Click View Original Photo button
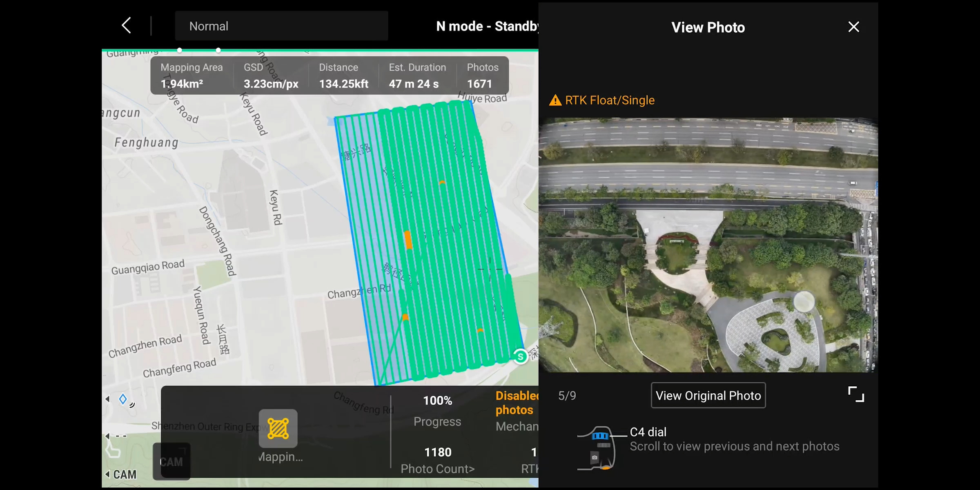 click(x=708, y=395)
